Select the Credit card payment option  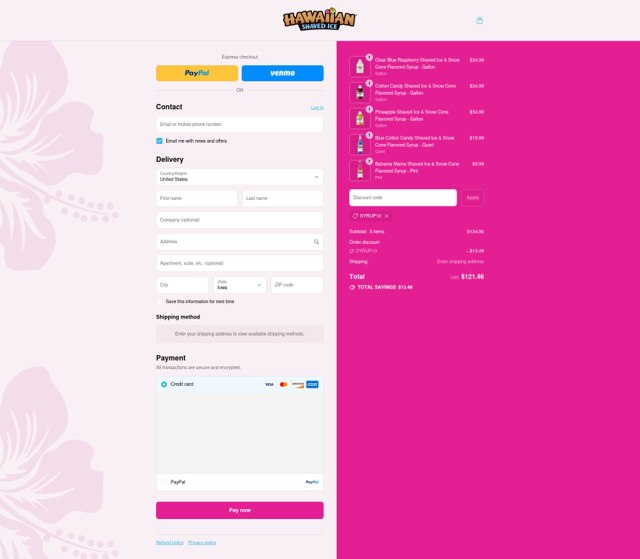[x=164, y=384]
